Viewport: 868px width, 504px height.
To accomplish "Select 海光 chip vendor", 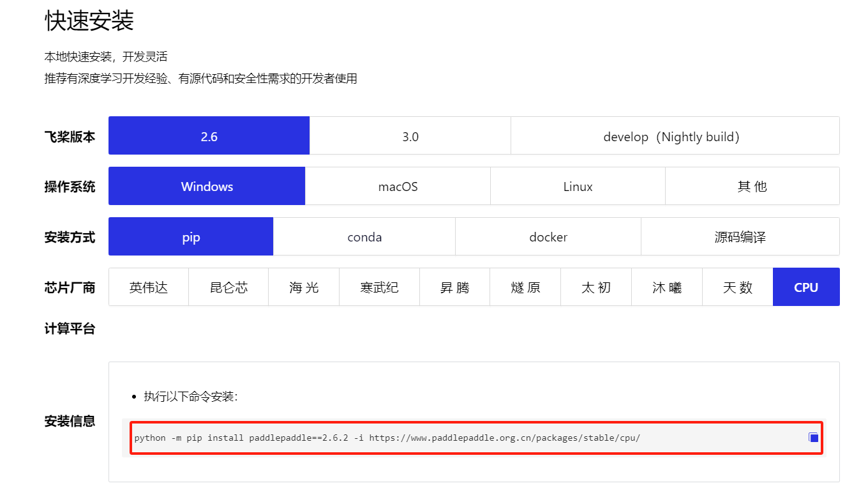I will [x=304, y=287].
